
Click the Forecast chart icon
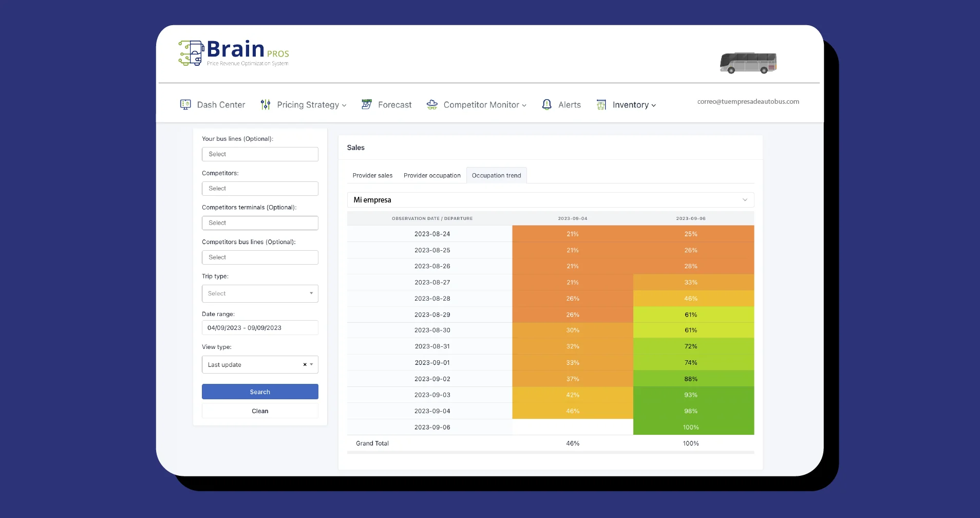367,105
